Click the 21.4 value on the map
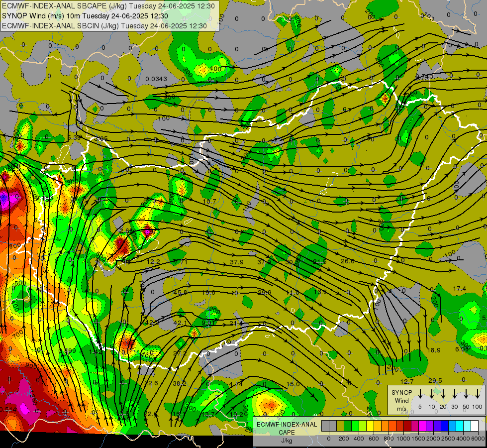 (236, 324)
